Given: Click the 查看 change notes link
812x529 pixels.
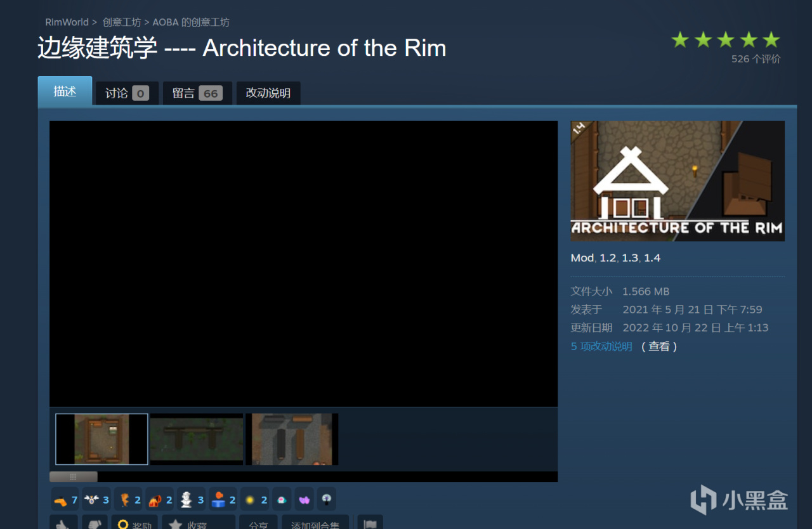Looking at the screenshot, I should pyautogui.click(x=659, y=346).
